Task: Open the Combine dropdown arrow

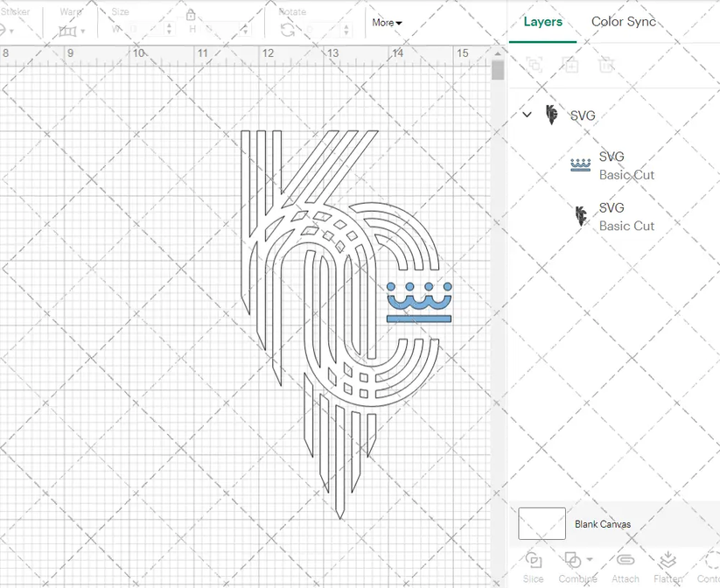Action: [x=589, y=561]
